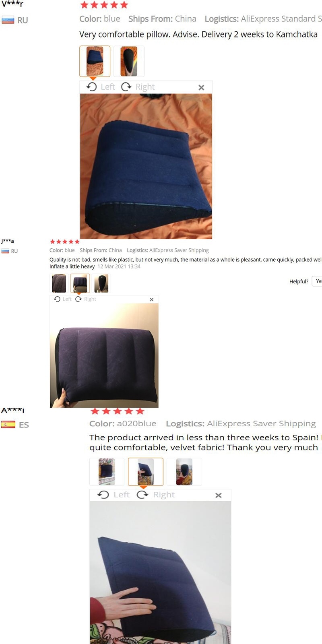The height and width of the screenshot is (644, 322).
Task: Select middle thumbnail in J***a's review
Action: click(x=80, y=283)
